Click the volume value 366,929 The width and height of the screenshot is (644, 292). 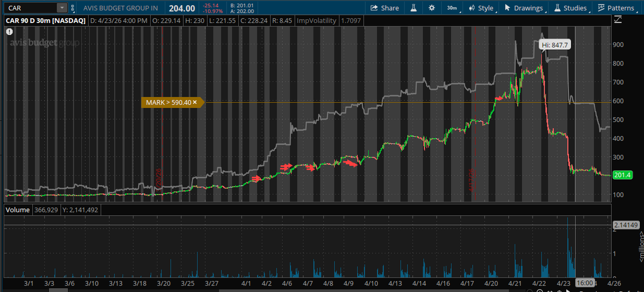coord(47,210)
